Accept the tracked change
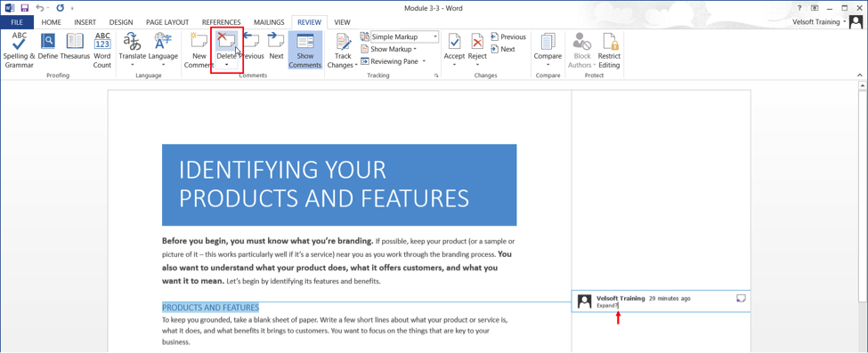The image size is (868, 353). 455,51
